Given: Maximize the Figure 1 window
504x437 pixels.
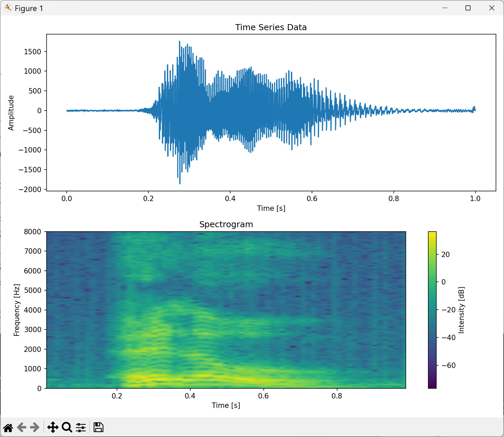Looking at the screenshot, I should pyautogui.click(x=468, y=8).
